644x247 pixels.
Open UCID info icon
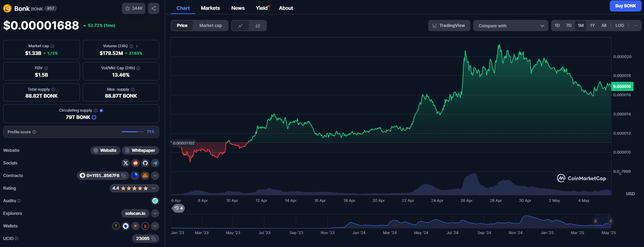click(x=16, y=239)
